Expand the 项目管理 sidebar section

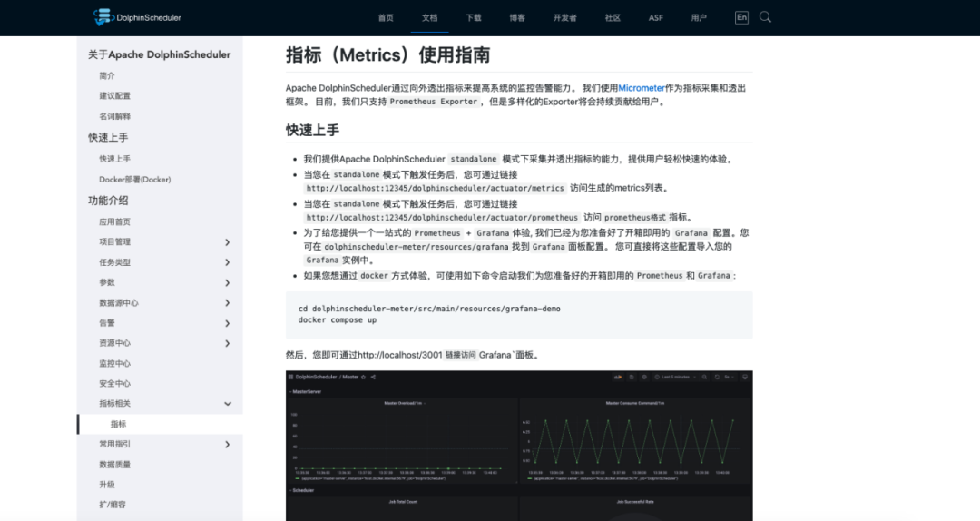228,242
